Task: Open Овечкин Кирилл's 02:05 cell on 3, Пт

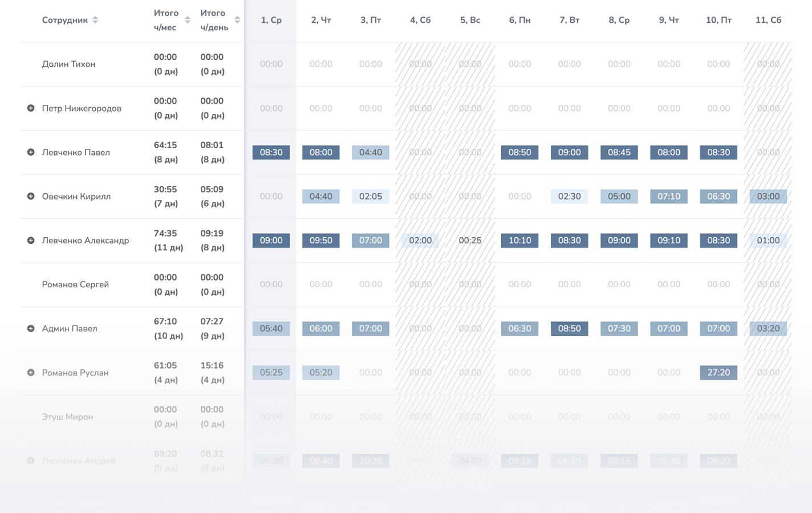Action: tap(371, 196)
